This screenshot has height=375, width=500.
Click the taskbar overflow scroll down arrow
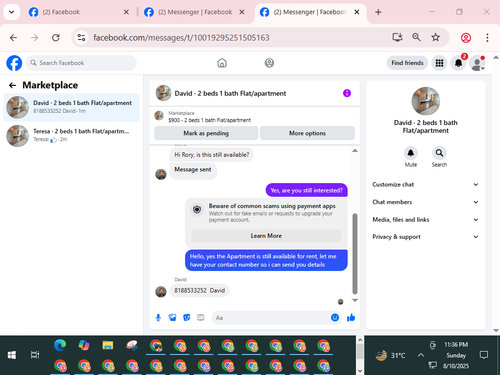click(x=360, y=370)
